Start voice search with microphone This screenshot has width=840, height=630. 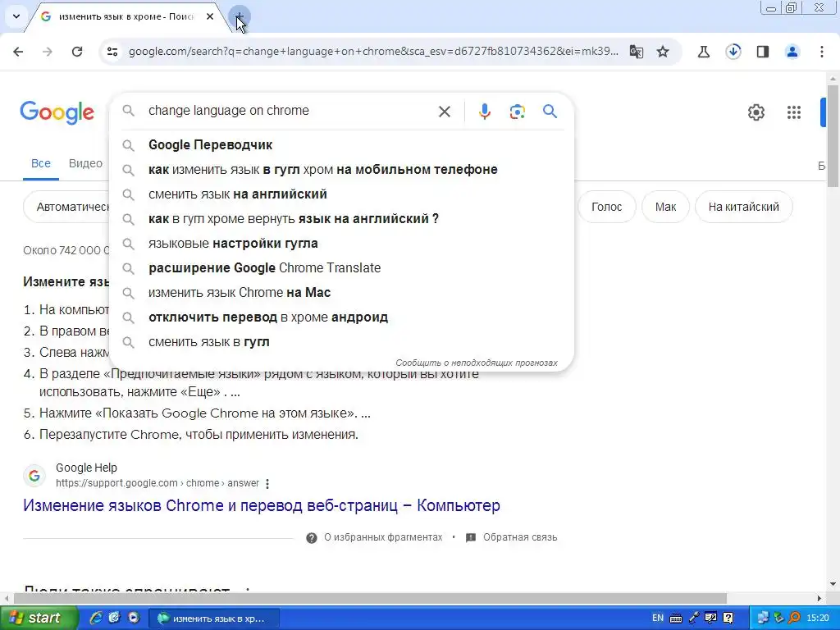click(484, 112)
